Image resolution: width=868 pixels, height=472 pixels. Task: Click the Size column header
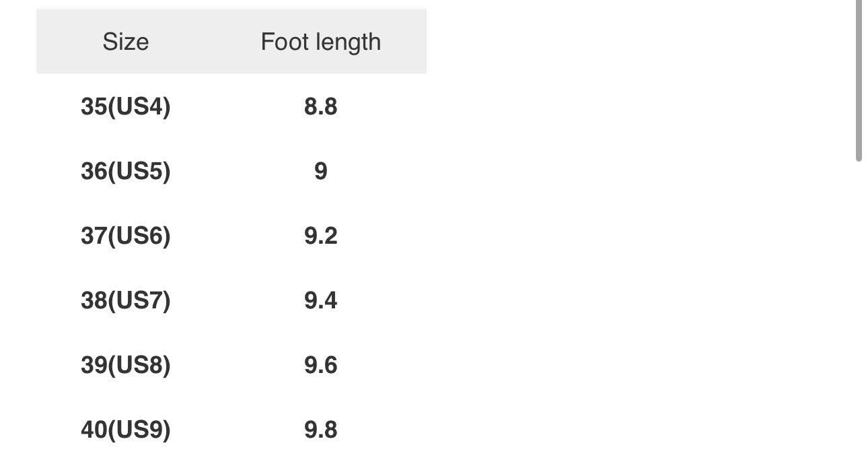point(125,42)
